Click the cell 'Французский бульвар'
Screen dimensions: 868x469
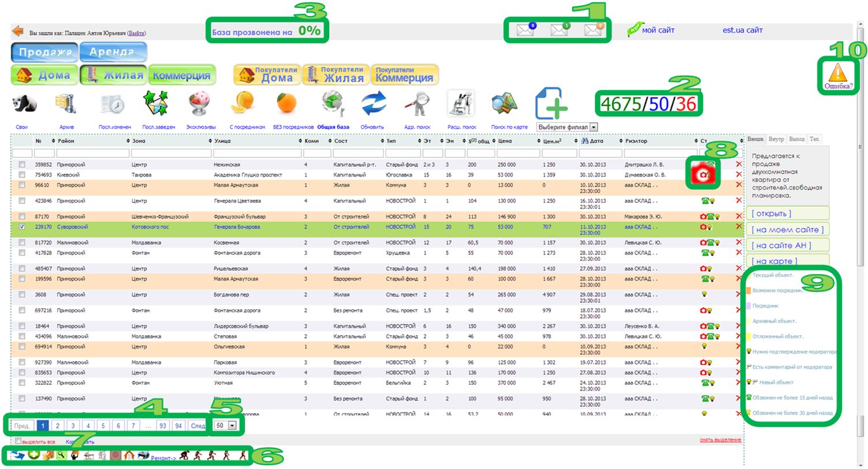pyautogui.click(x=240, y=217)
